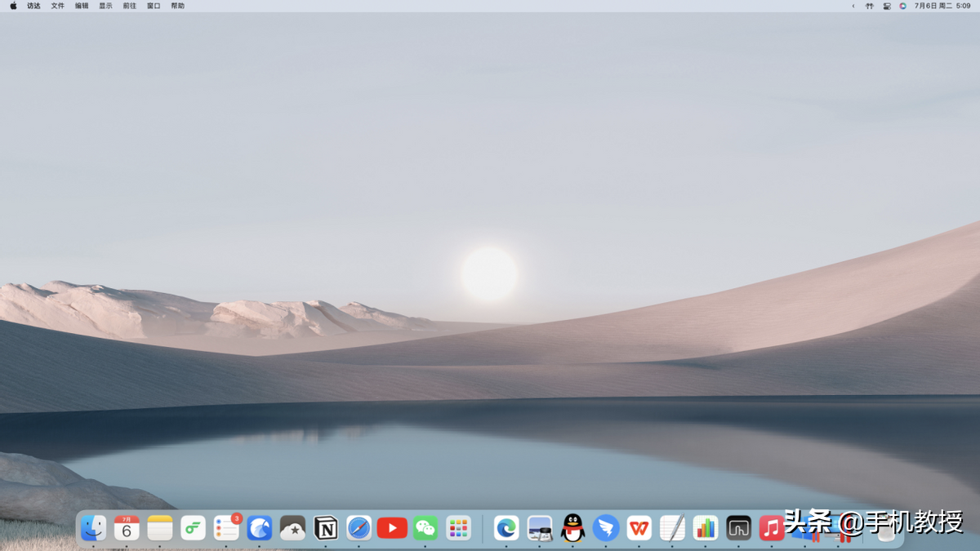
Task: Open Reminders with the 3 badge
Action: 225,528
